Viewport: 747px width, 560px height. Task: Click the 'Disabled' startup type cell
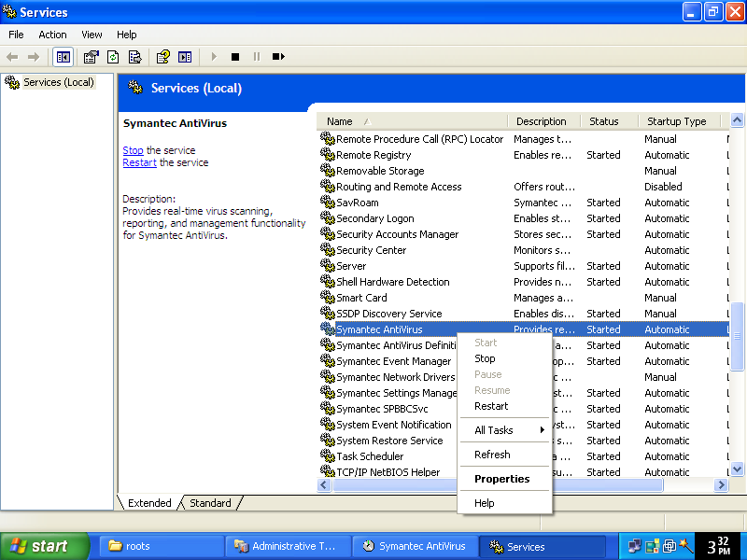click(x=663, y=187)
